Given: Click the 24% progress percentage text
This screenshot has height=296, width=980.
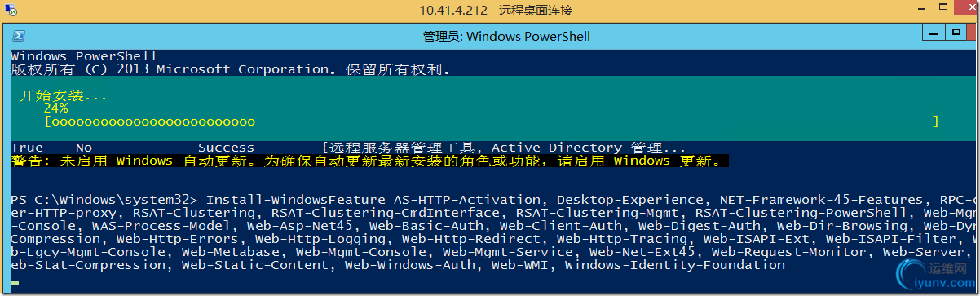Looking at the screenshot, I should (x=56, y=108).
